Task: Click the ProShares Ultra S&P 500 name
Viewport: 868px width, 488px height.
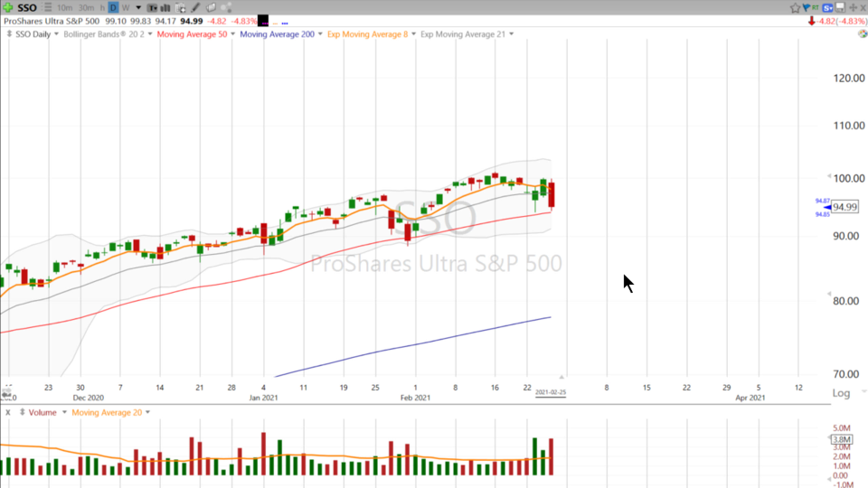Action: [x=52, y=21]
